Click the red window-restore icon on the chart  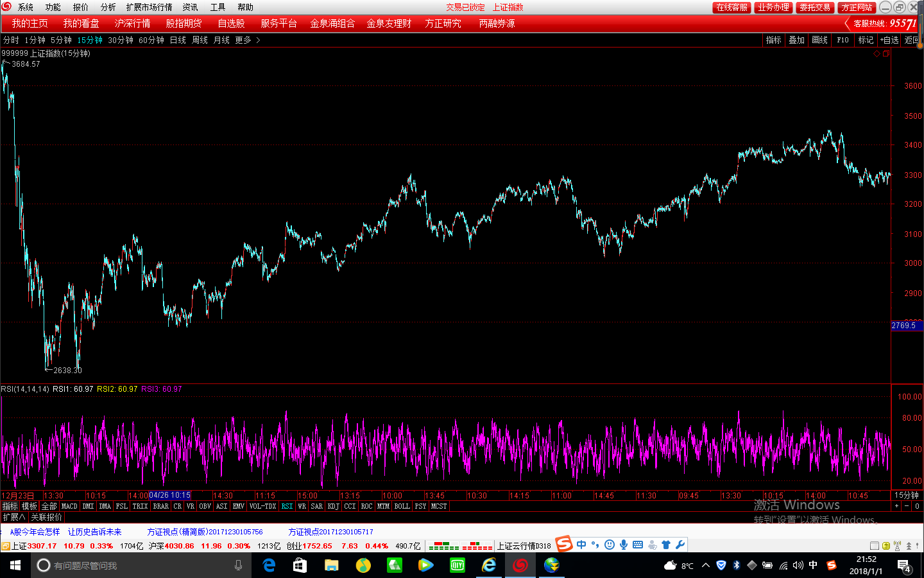pos(886,54)
